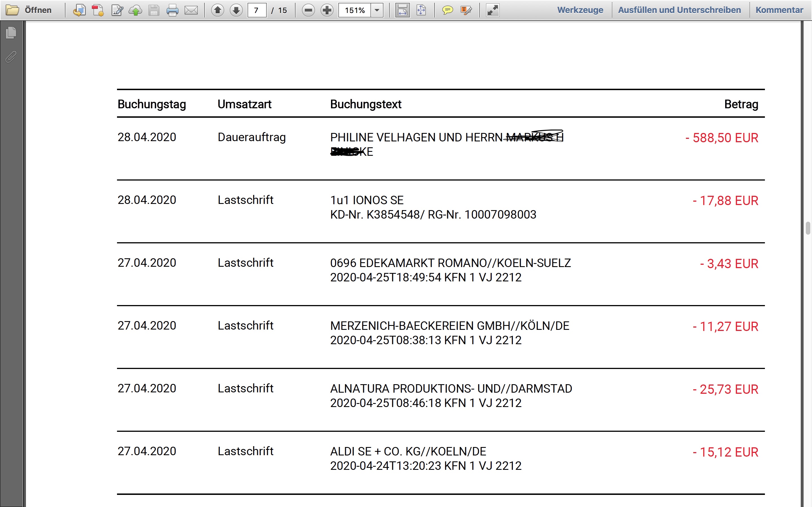The height and width of the screenshot is (507, 812).
Task: Select the highlight text tool
Action: pyautogui.click(x=466, y=10)
